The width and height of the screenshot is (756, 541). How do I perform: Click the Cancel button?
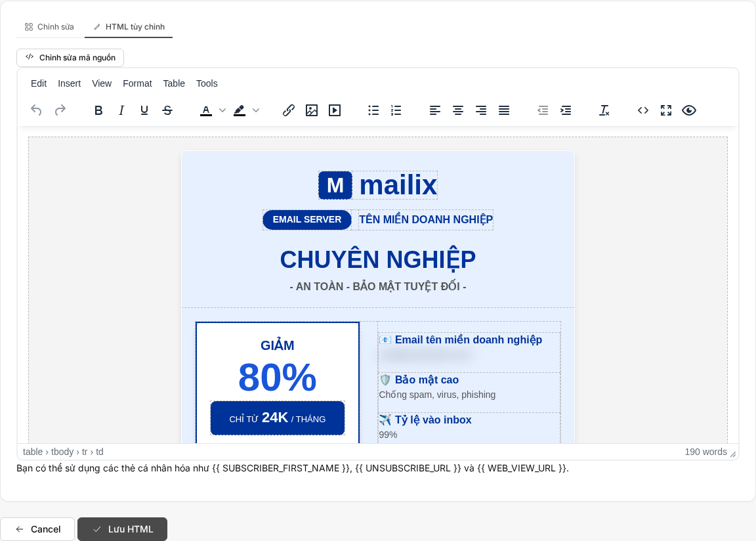coord(37,529)
